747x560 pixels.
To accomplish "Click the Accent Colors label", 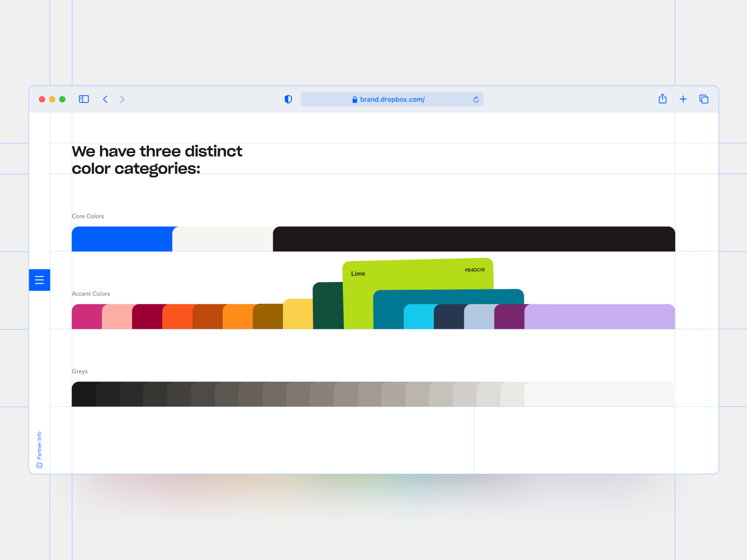I will (x=91, y=294).
